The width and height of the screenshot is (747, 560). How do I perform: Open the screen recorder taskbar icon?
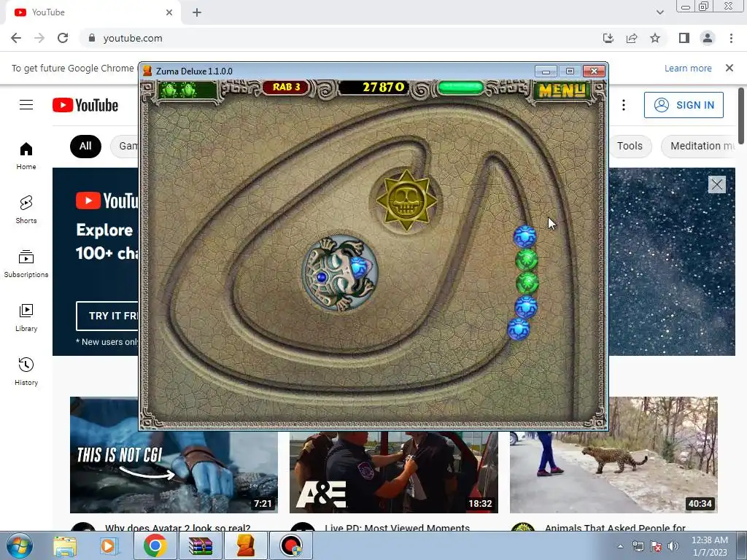click(291, 545)
